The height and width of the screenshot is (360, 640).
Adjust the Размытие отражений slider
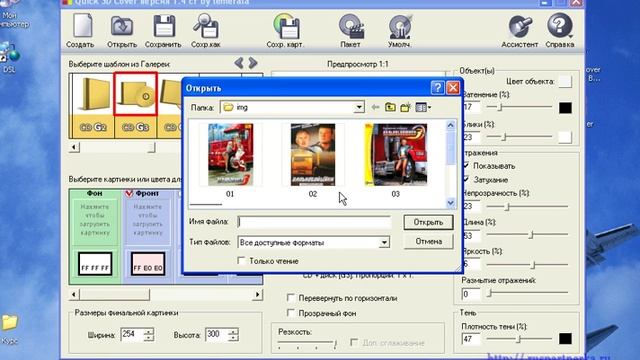pos(489,293)
